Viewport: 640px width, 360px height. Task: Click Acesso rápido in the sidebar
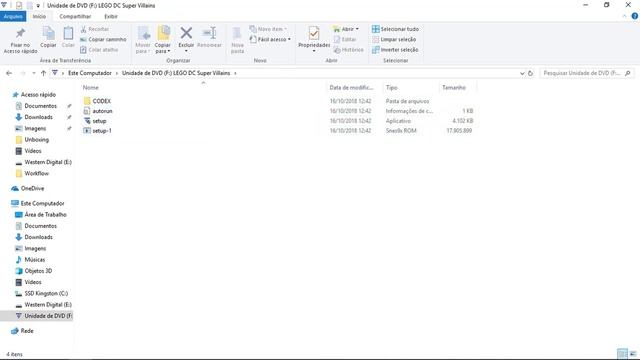coord(38,95)
